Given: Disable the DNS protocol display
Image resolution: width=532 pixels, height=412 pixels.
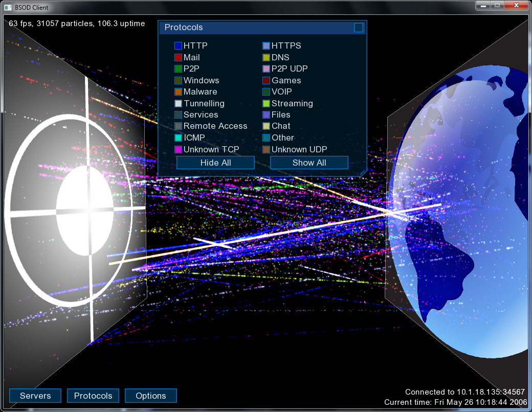Looking at the screenshot, I should click(x=266, y=58).
